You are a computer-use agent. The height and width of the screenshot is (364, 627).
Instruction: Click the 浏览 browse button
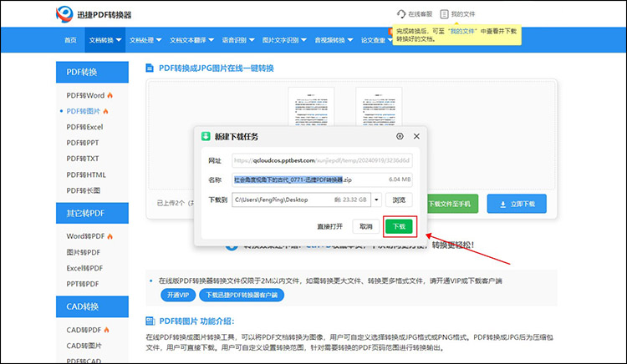coord(399,200)
